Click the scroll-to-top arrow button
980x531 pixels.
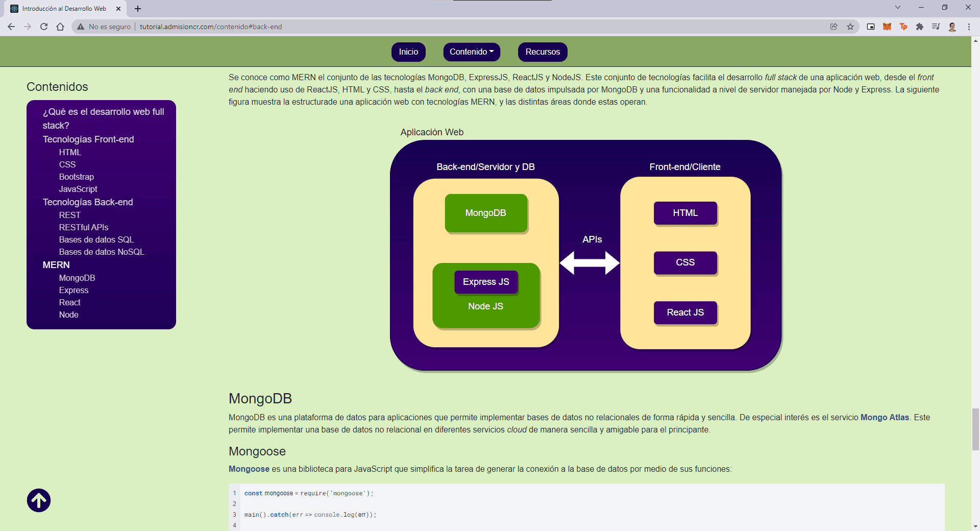39,500
